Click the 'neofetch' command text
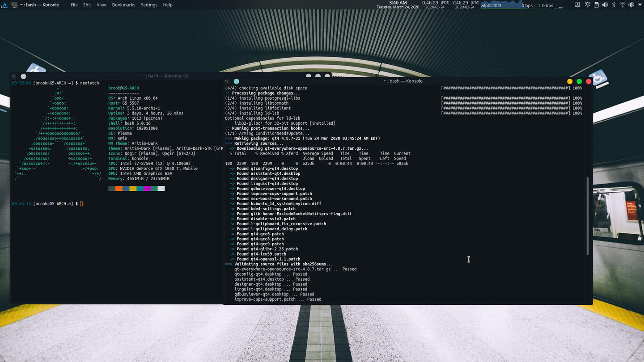Viewport: 644px width, 362px height. [x=89, y=83]
